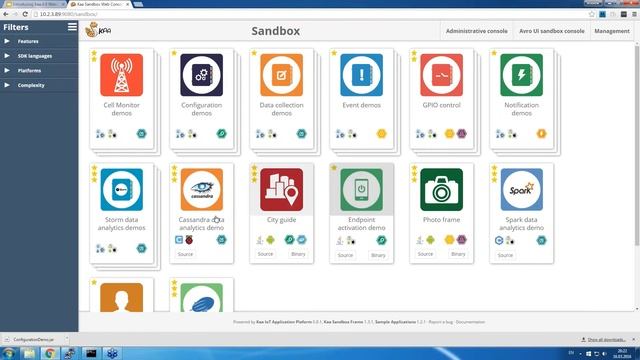640x360 pixels.
Task: Open Management menu
Action: point(612,31)
